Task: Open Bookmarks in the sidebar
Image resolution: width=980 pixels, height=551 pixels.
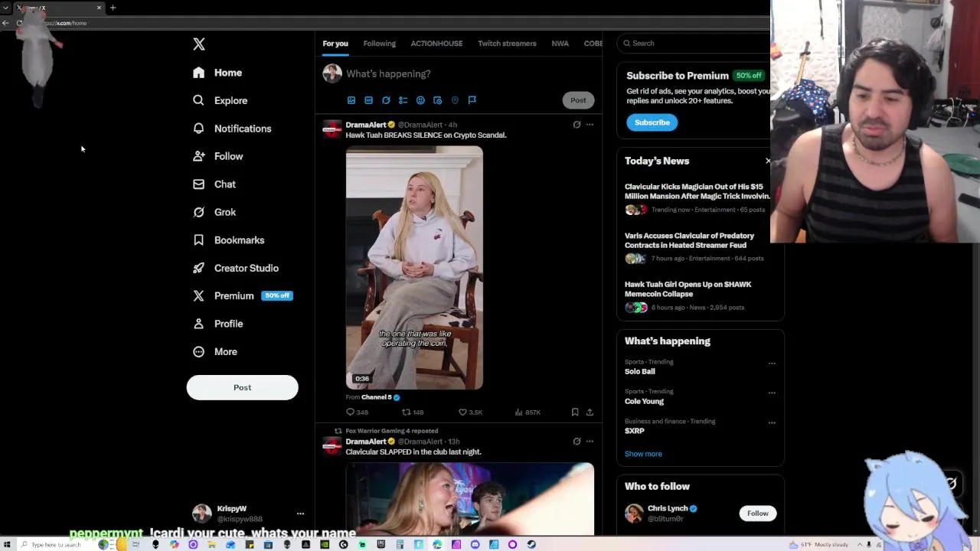Action: coord(229,240)
